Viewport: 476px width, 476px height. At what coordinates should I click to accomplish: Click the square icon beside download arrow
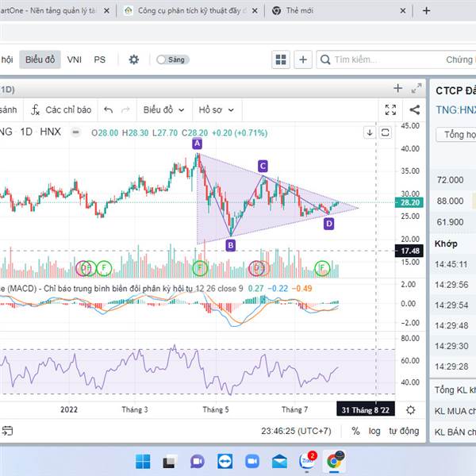pos(386,132)
